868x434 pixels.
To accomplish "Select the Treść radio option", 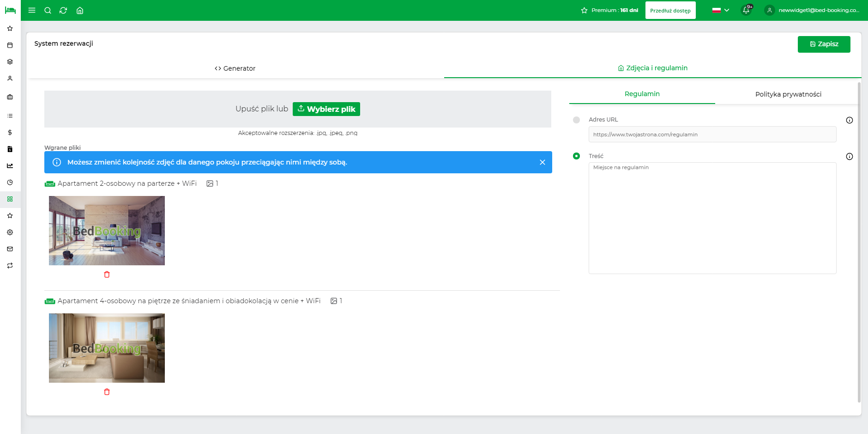I will pos(576,156).
